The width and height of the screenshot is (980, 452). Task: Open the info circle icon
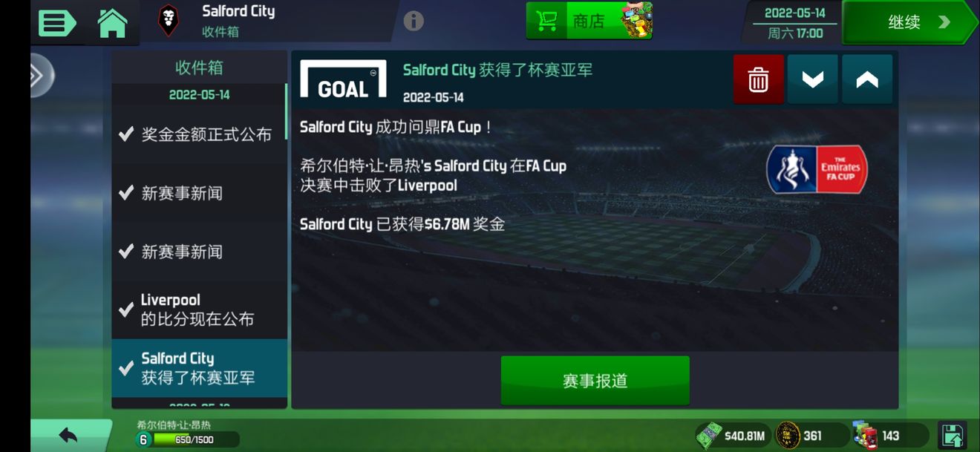414,21
